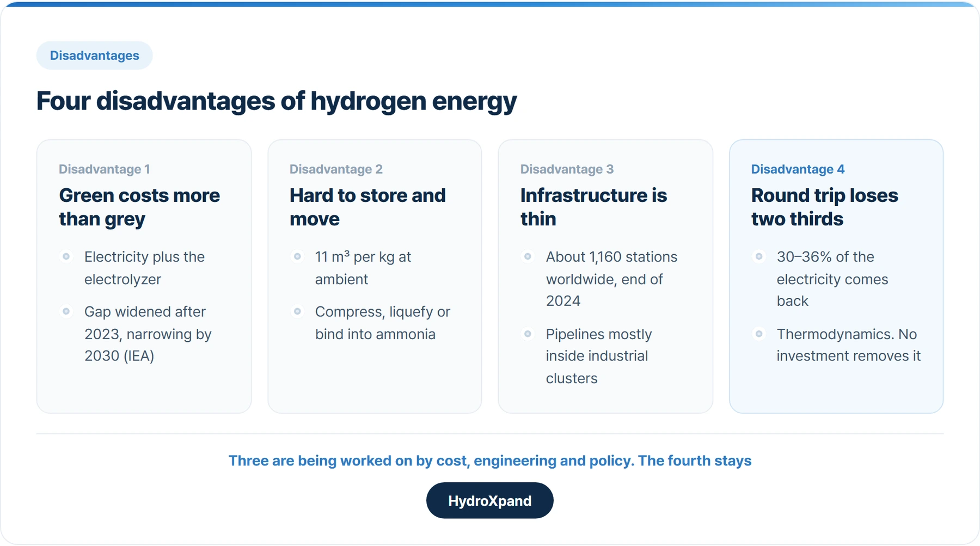Viewport: 980px width, 546px height.
Task: Click the "Disadvantage 3" label
Action: pos(567,169)
